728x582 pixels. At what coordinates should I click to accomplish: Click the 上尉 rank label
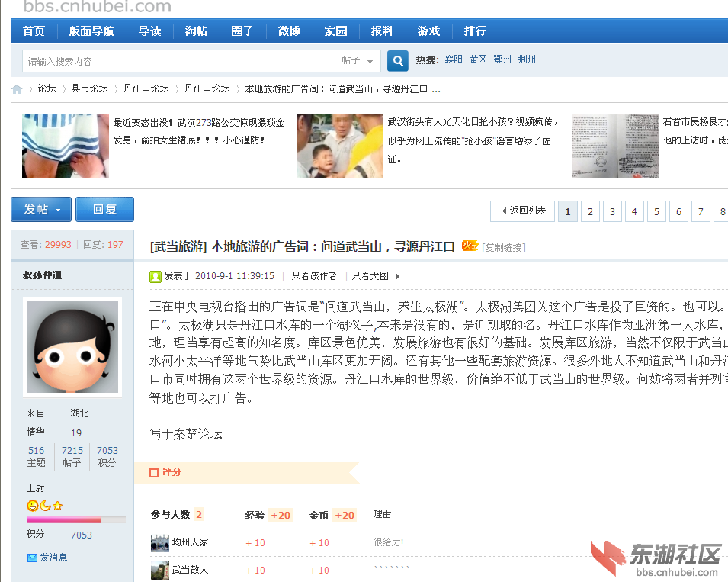[36, 488]
